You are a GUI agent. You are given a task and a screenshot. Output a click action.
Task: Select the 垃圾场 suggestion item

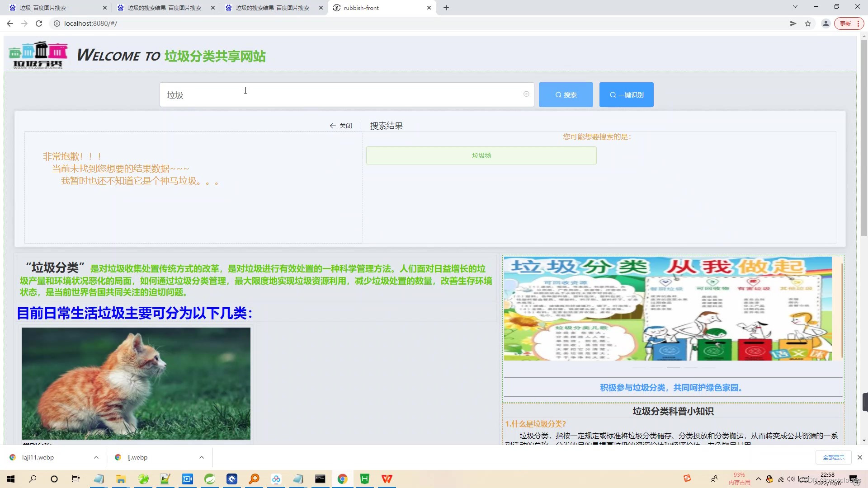(481, 155)
